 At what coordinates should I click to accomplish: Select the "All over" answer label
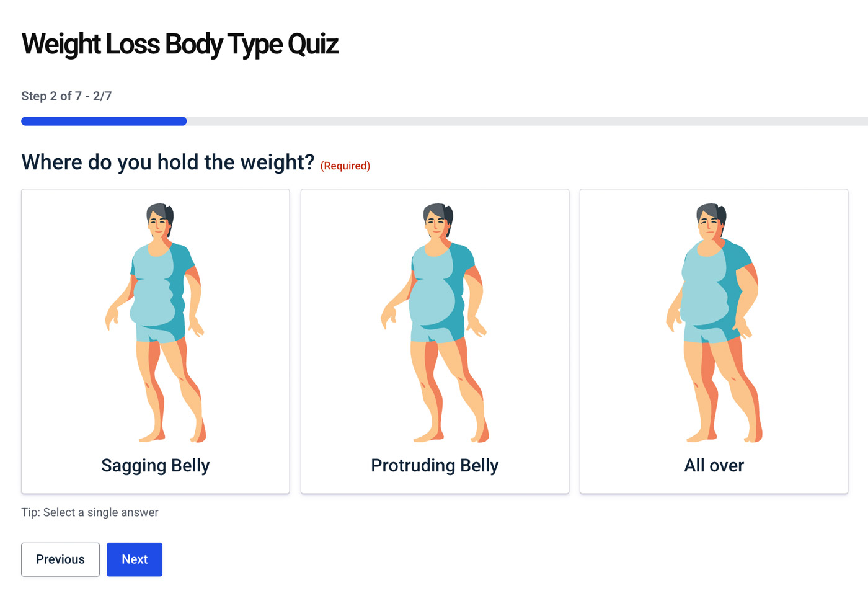click(714, 465)
